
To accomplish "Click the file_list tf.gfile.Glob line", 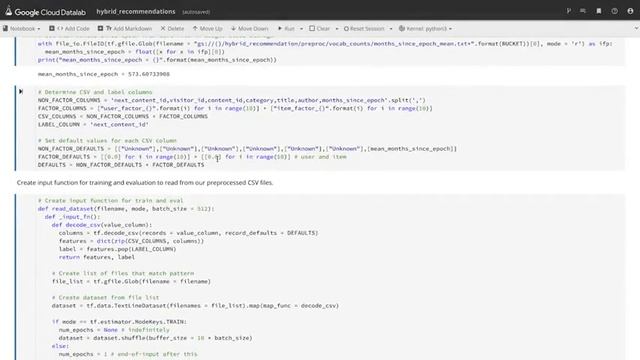I will (x=131, y=282).
